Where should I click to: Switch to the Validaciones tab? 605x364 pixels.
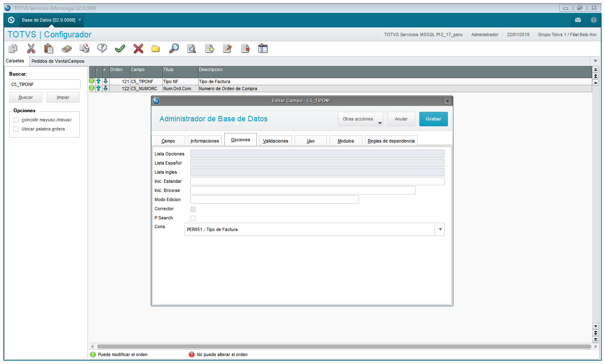point(275,141)
